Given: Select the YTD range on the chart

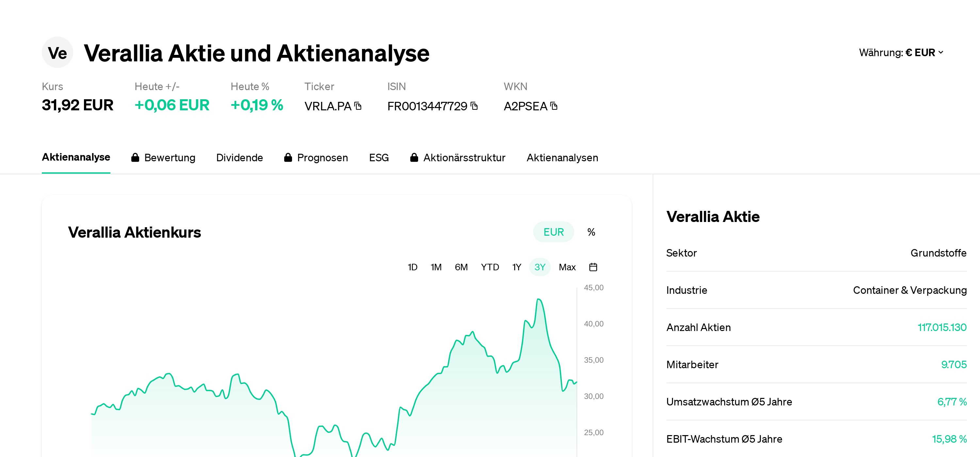Looking at the screenshot, I should (x=490, y=267).
